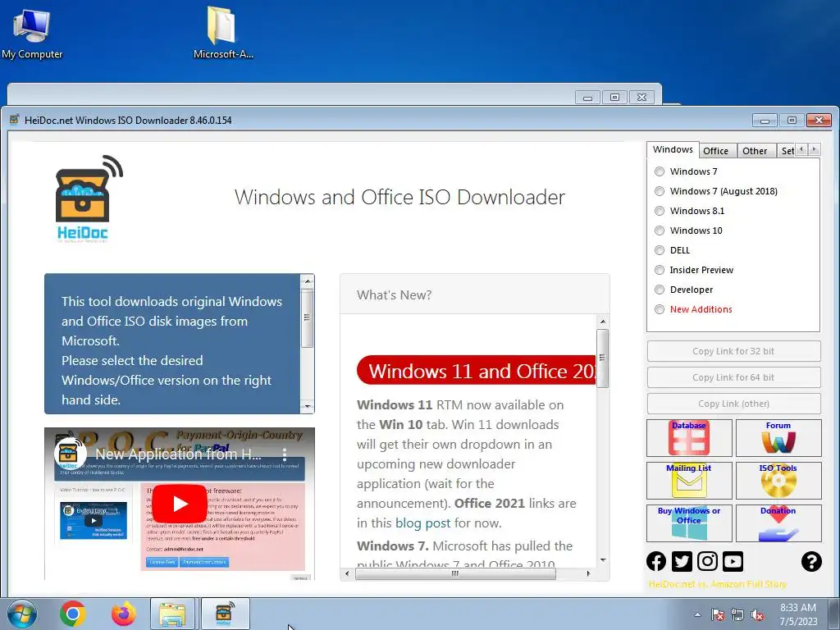Open the Mailing List tile

(x=689, y=481)
